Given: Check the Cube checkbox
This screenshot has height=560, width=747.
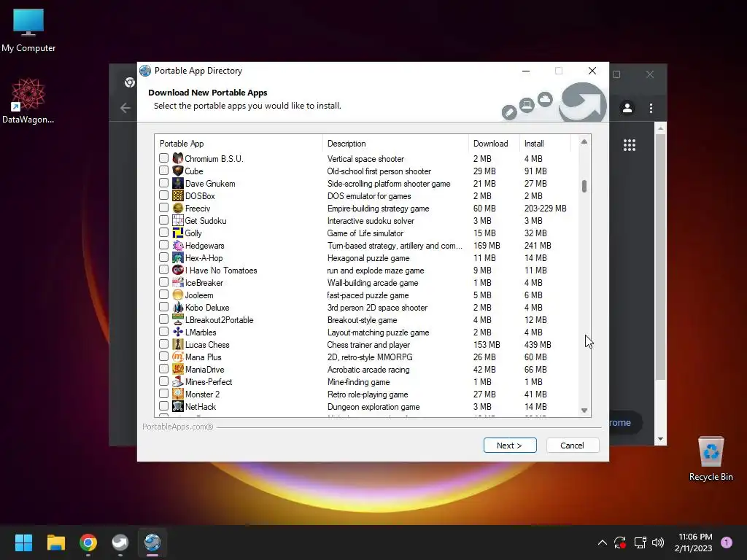Looking at the screenshot, I should (x=163, y=170).
